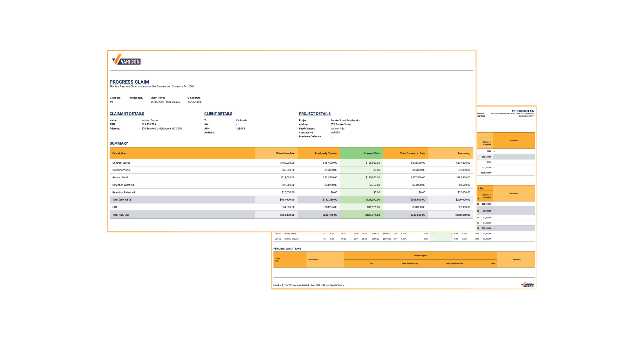Click the $333,850.00 Total Claimed to Date value
The image size is (644, 362).
pyautogui.click(x=418, y=215)
